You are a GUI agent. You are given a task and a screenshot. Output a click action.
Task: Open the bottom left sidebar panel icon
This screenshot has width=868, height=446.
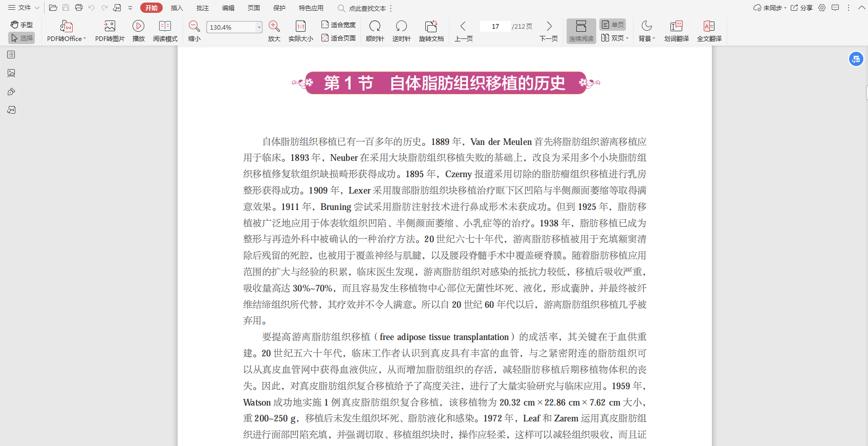[x=11, y=110]
